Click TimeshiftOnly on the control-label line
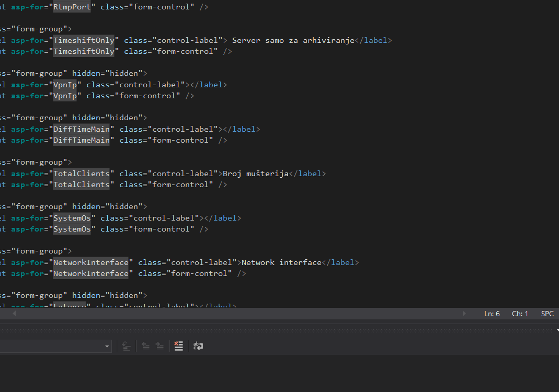The height and width of the screenshot is (392, 559). tap(84, 40)
